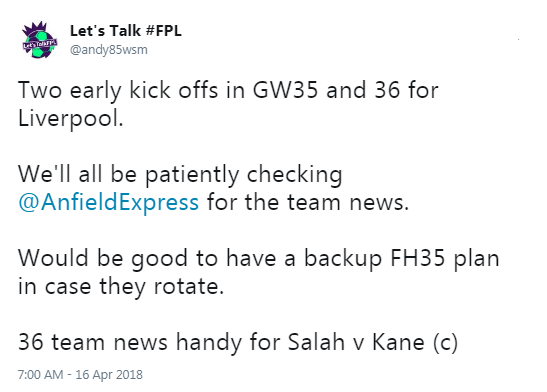Click the text "for the team news."
Screen dimensions: 547x392
point(308,202)
